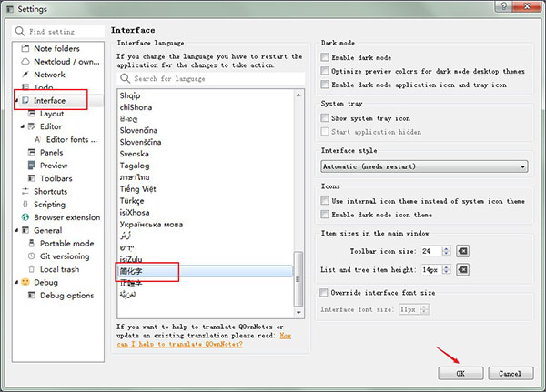Collapse the Editor tree node
The height and width of the screenshot is (392, 546).
[22, 126]
